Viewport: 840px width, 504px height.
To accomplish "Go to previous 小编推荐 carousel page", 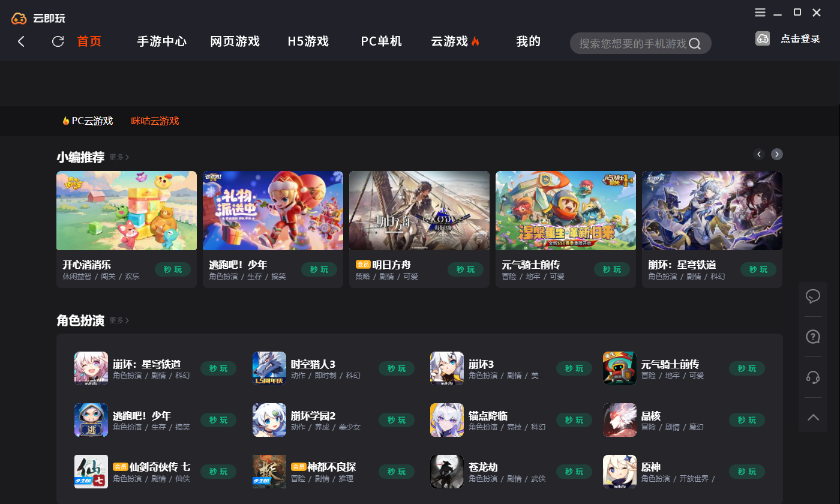I will tap(759, 154).
